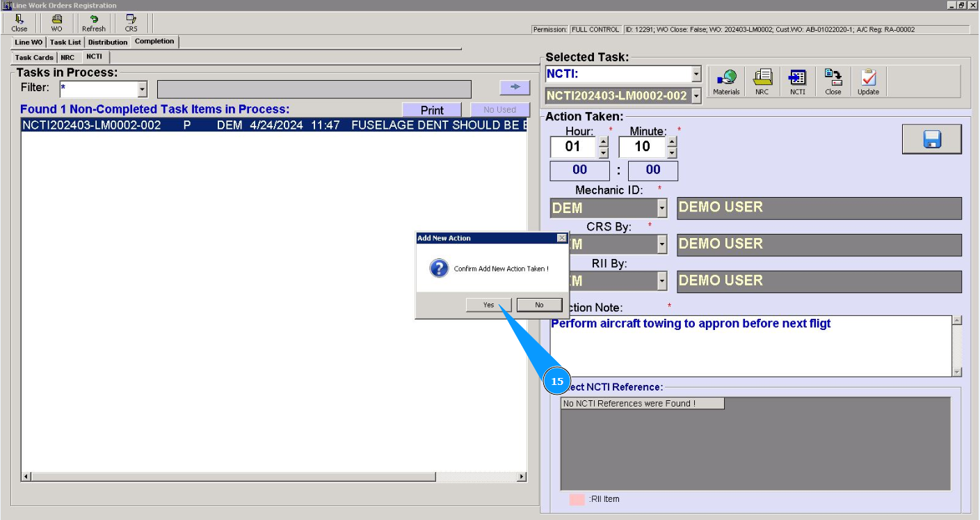This screenshot has height=520, width=980.
Task: Click the Hour input field showing 01
Action: point(574,147)
